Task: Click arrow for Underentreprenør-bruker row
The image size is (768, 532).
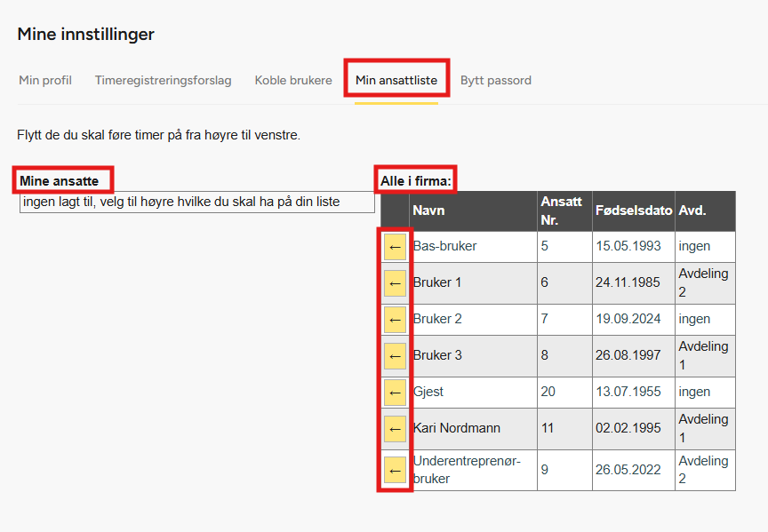Action: click(x=395, y=470)
